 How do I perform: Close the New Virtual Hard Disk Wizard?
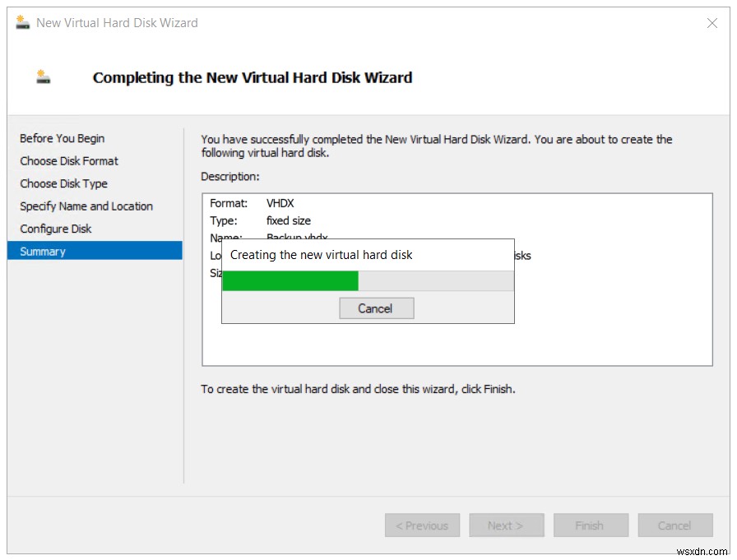[x=712, y=23]
